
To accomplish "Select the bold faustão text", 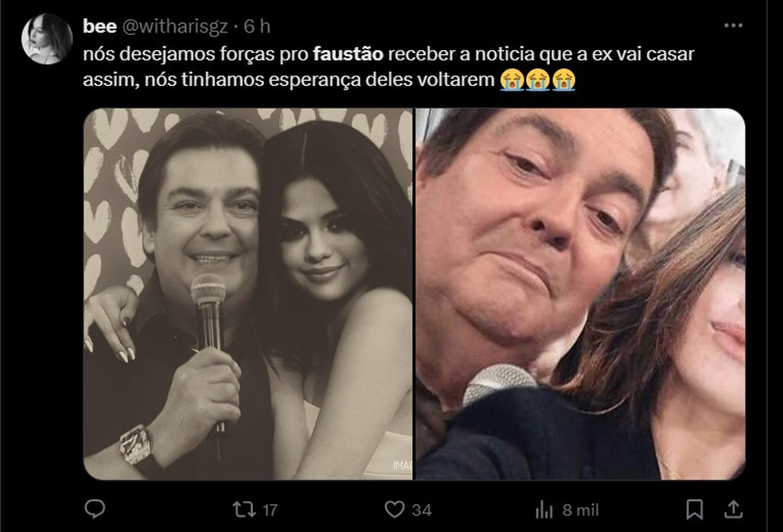I will pyautogui.click(x=350, y=53).
